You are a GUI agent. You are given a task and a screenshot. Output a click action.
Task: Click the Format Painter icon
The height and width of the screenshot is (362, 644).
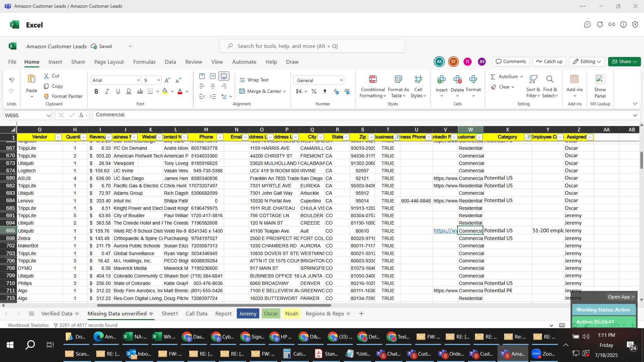click(47, 96)
